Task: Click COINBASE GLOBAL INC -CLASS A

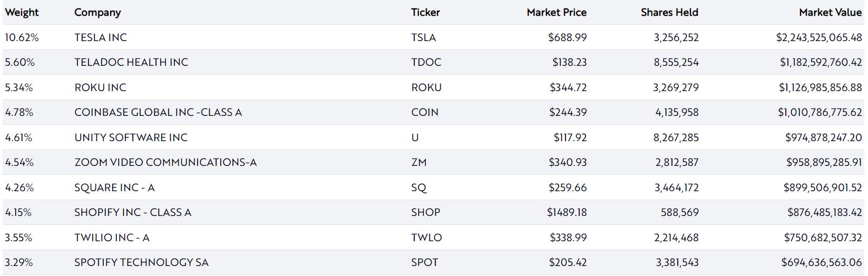Action: pyautogui.click(x=158, y=112)
